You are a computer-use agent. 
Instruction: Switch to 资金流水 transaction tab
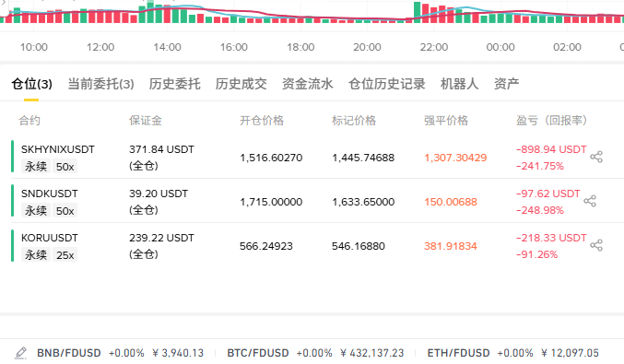pos(308,84)
